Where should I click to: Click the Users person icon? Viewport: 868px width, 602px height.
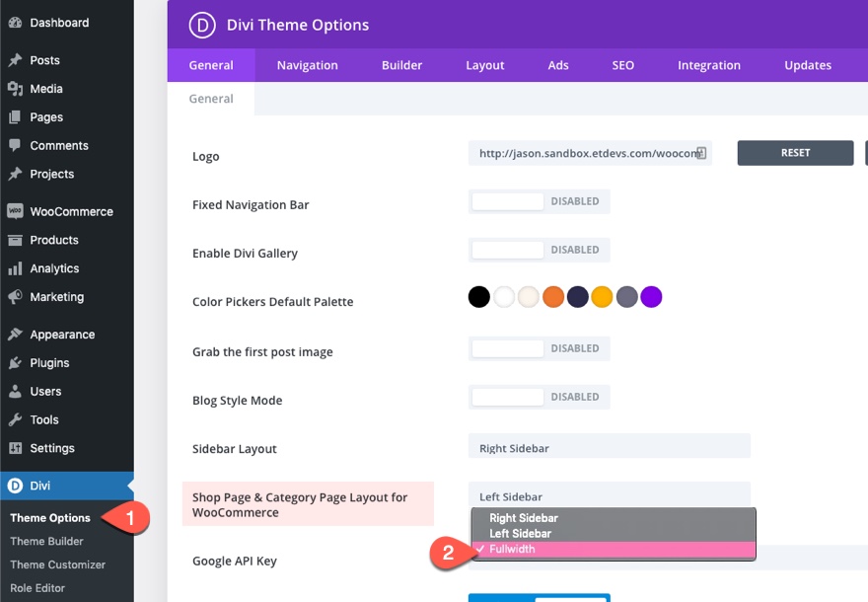15,391
